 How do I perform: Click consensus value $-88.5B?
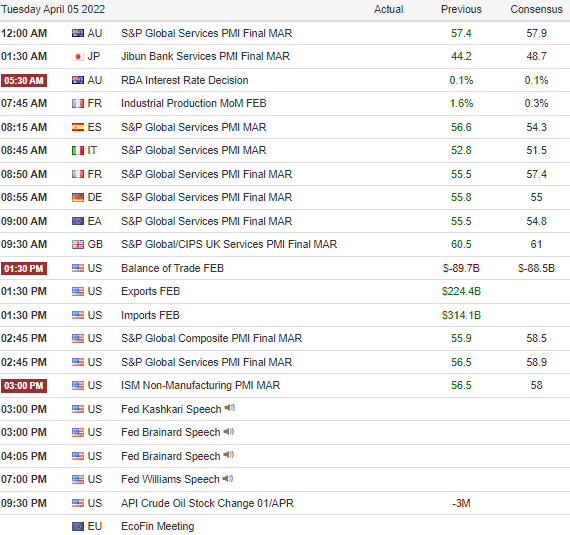537,268
